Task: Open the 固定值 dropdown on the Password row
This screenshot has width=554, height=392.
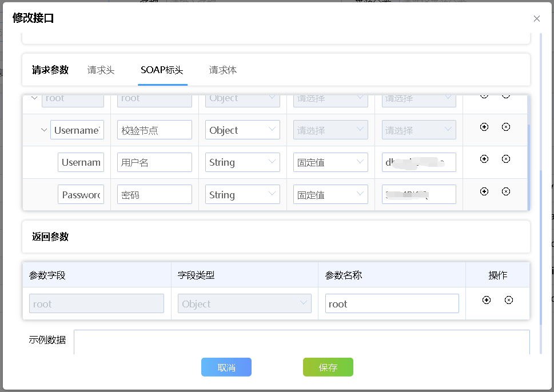Action: 330,194
